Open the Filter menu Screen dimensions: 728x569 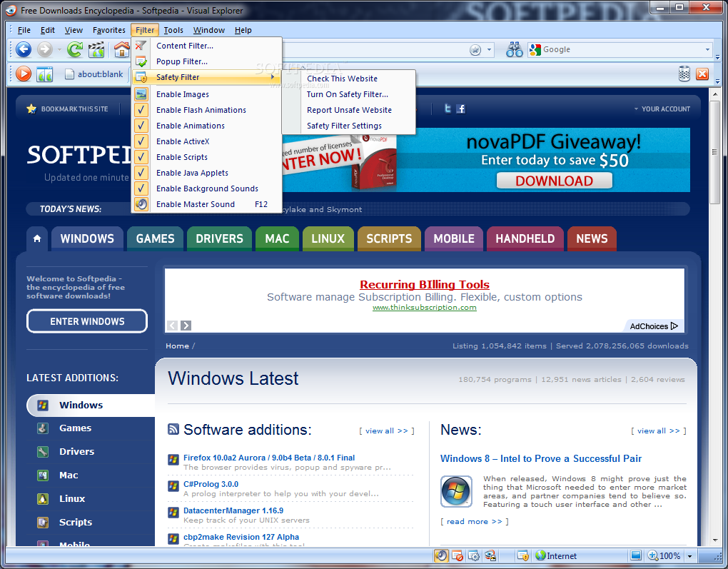[x=145, y=30]
